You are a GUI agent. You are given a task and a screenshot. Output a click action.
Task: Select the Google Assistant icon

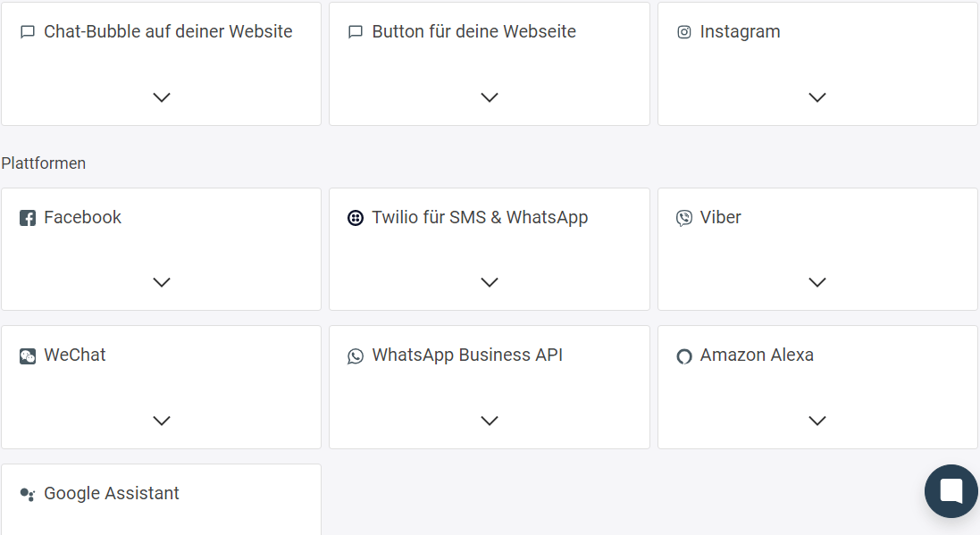click(28, 493)
